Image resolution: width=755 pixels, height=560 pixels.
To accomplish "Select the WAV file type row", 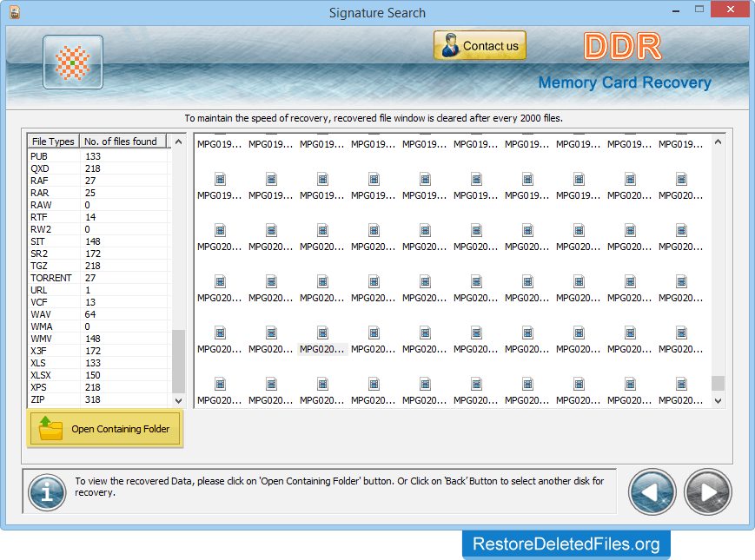I will [x=99, y=314].
